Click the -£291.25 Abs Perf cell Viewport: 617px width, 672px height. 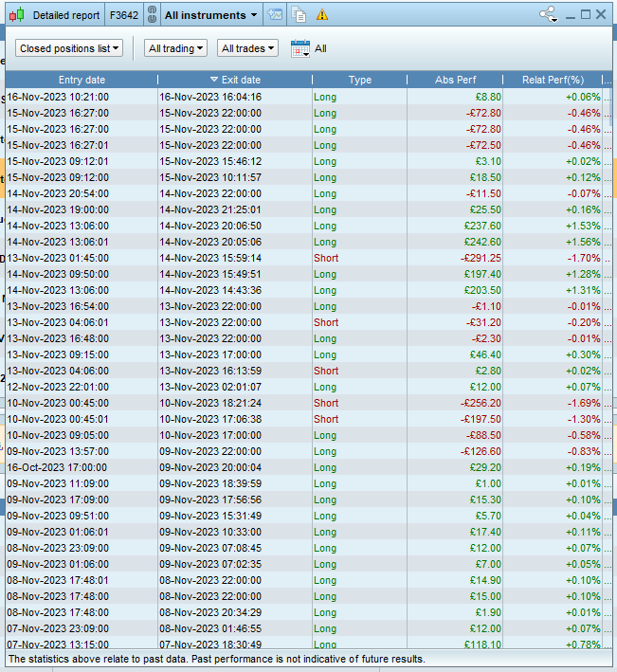(x=481, y=258)
